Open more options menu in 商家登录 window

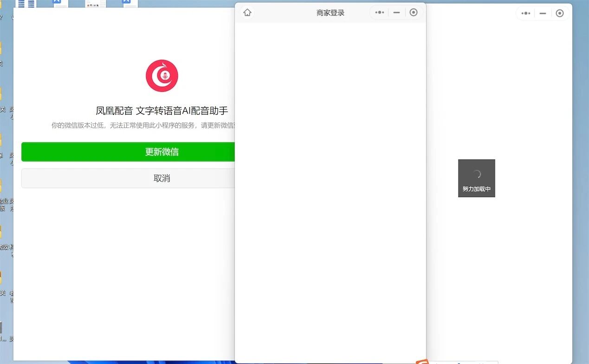click(380, 13)
